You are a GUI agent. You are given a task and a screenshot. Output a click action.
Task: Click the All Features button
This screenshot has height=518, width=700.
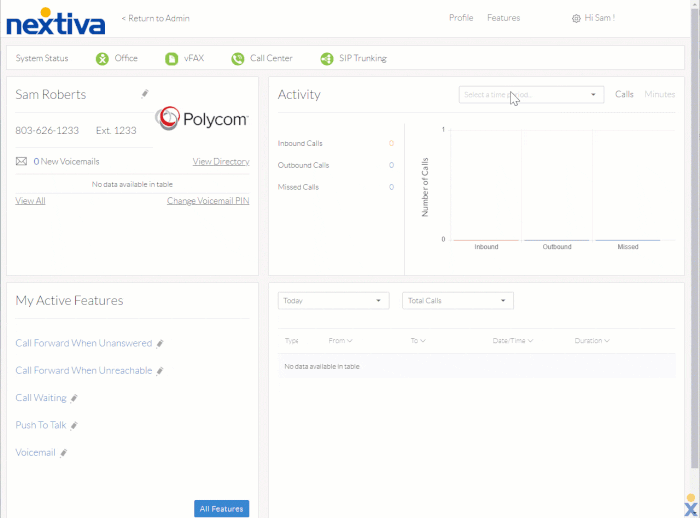point(221,509)
